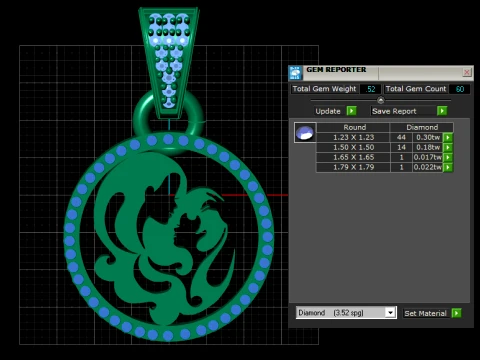This screenshot has height=360, width=480.
Task: Click the Total Gem Weight label
Action: tap(324, 89)
